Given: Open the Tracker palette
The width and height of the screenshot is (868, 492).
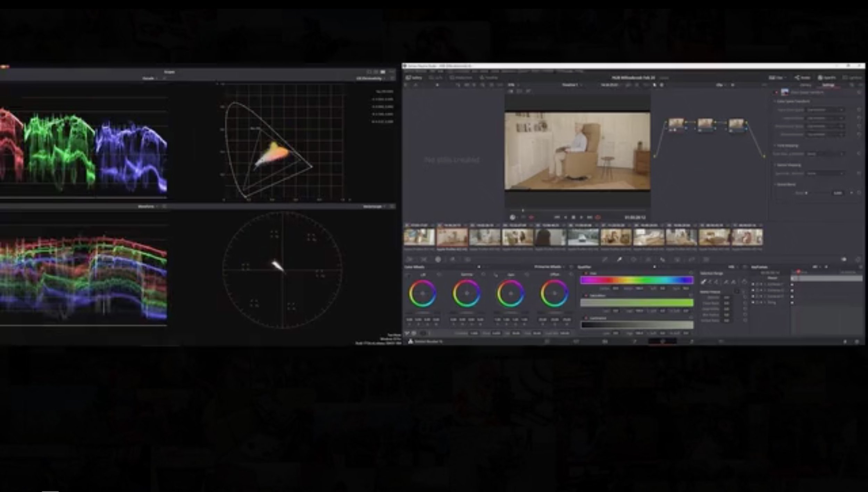Looking at the screenshot, I should [648, 259].
